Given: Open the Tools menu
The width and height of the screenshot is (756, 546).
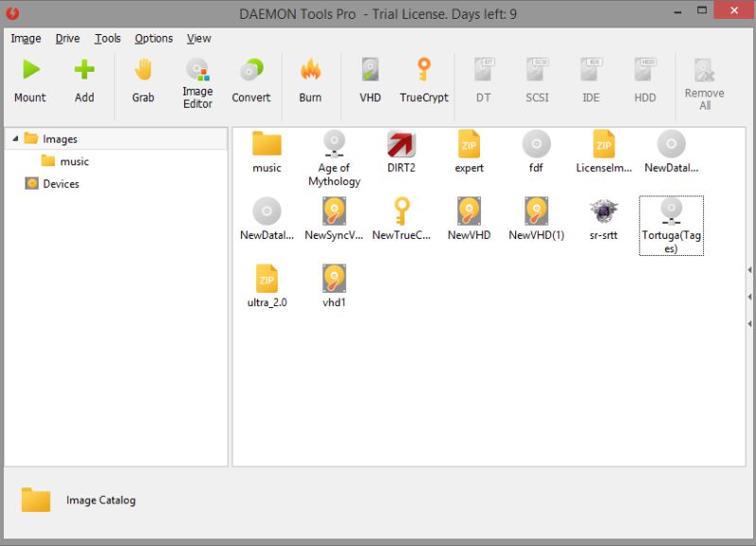Looking at the screenshot, I should tap(106, 38).
